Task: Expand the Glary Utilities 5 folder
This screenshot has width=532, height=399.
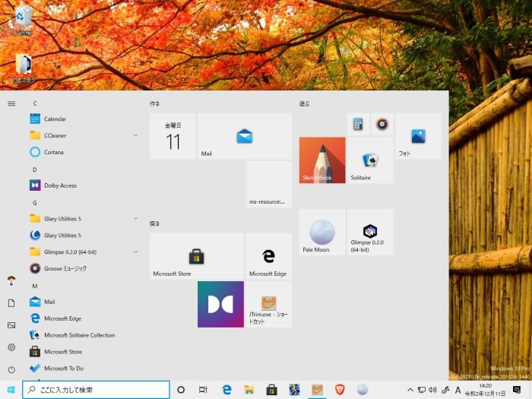Action: [x=135, y=219]
